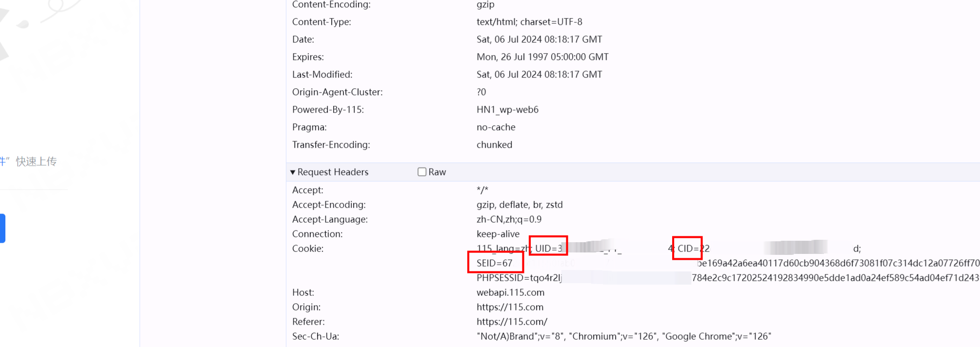980x347 pixels.
Task: Click the highlighted SEID=67 cookie field
Action: [x=495, y=263]
